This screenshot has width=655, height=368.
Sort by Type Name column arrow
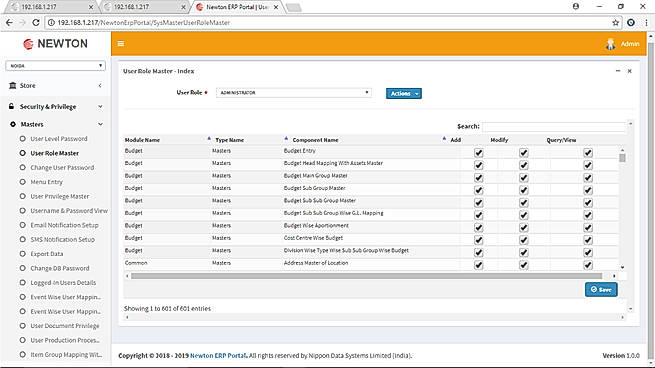coord(286,138)
